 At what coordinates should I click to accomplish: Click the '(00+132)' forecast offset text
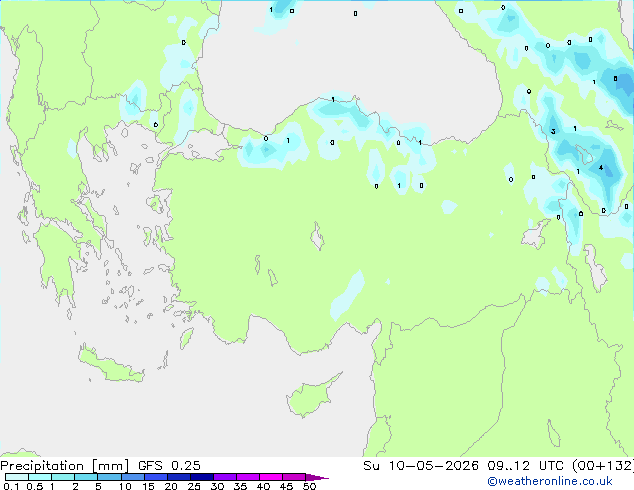pos(603,466)
